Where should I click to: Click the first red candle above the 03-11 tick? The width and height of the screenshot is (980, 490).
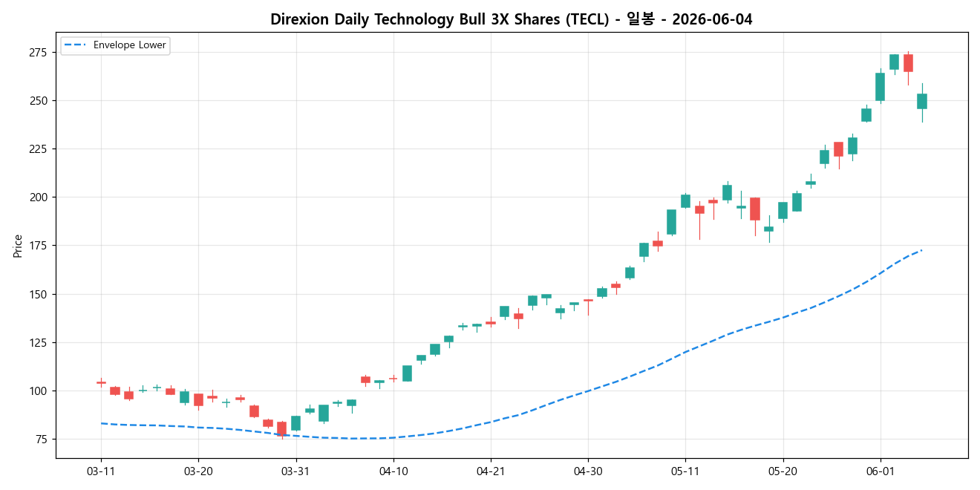101,382
